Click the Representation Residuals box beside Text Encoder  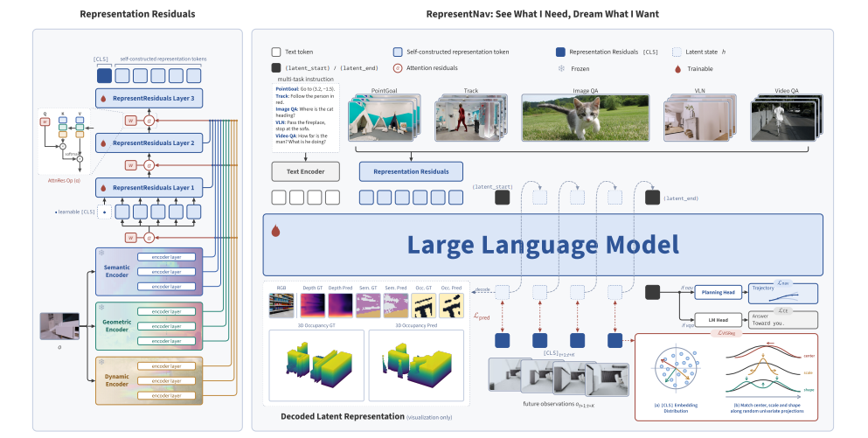[x=412, y=171]
